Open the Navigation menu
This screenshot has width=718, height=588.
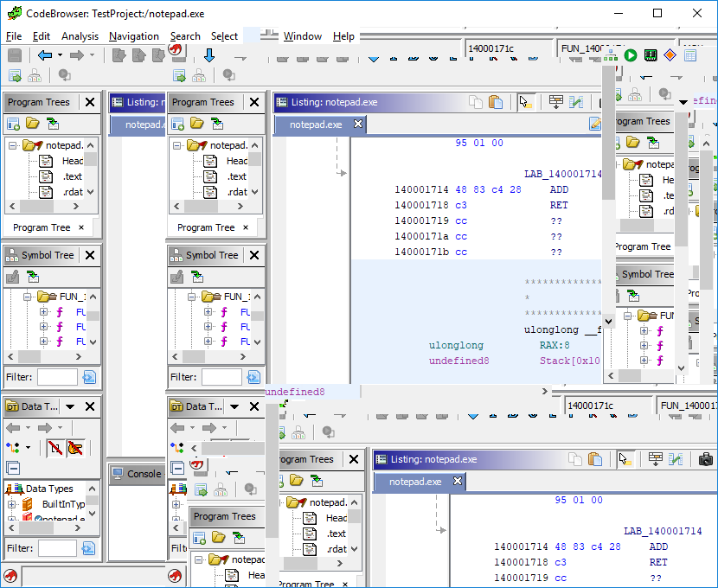133,36
